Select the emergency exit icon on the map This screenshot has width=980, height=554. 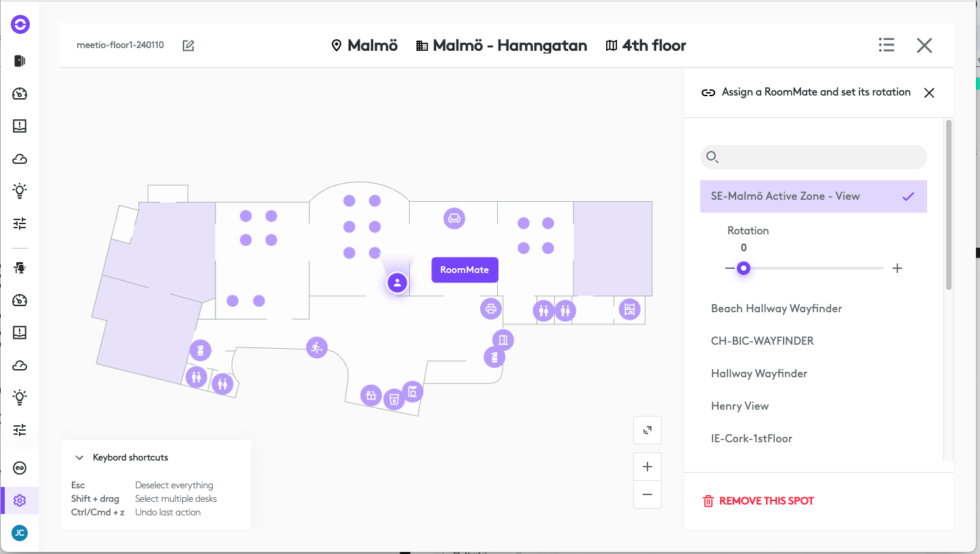click(x=316, y=347)
